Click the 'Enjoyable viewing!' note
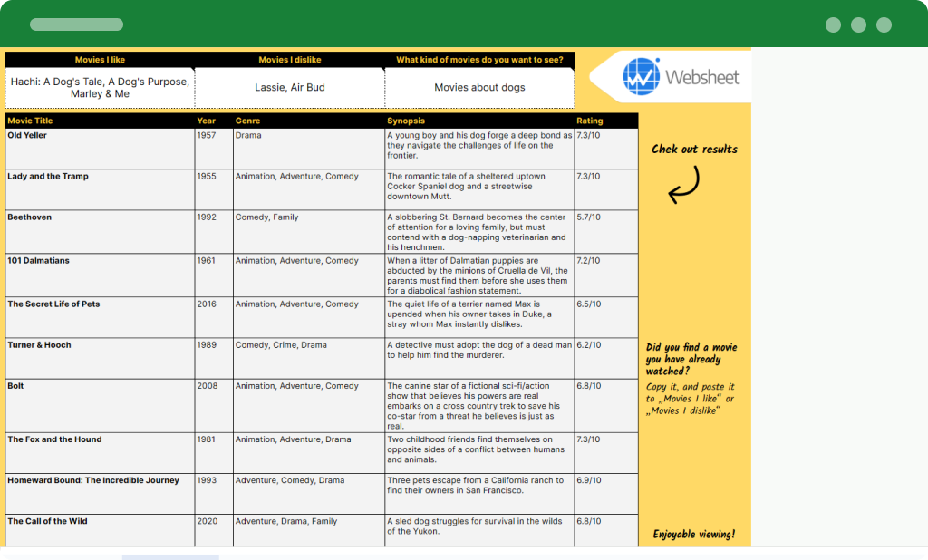The image size is (928, 560). 693,534
